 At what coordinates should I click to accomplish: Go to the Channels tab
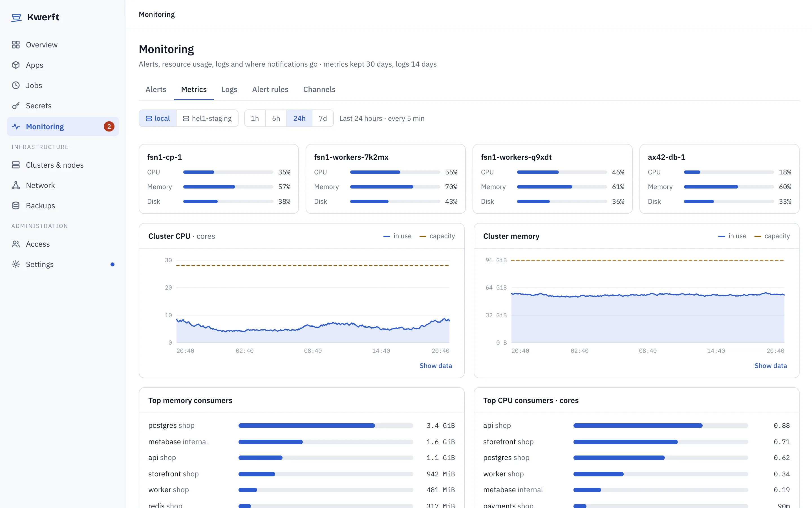319,89
